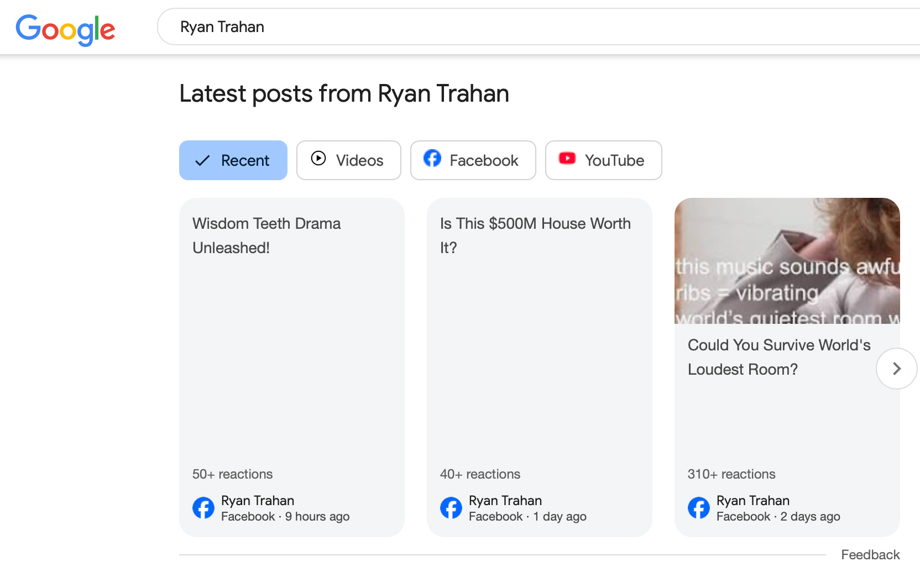The image size is (920, 588).
Task: Enable the YouTube posts filter
Action: pos(603,160)
